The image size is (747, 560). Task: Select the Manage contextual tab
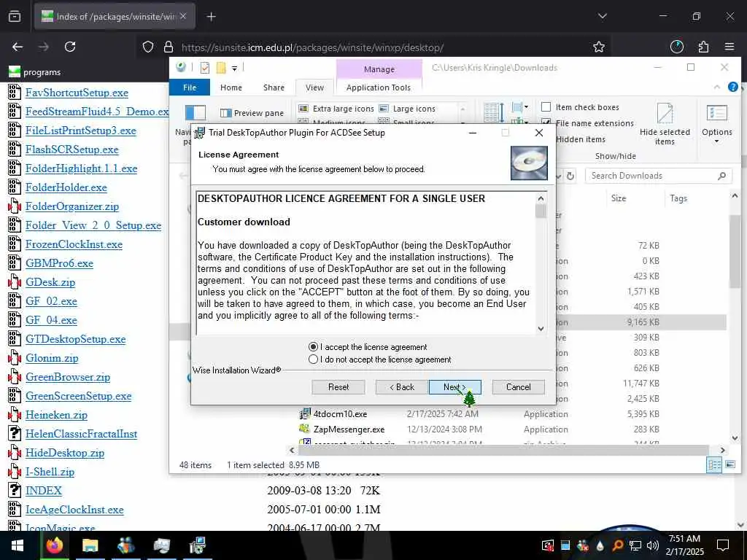[x=379, y=69]
